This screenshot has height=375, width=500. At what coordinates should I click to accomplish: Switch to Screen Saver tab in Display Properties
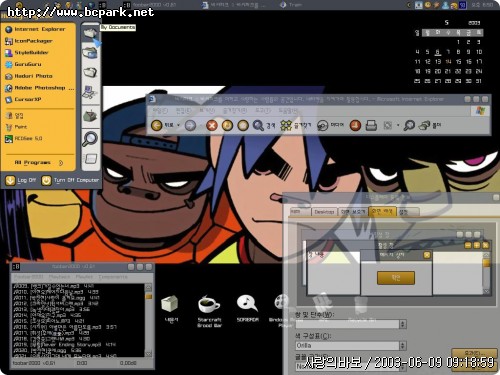(x=353, y=212)
